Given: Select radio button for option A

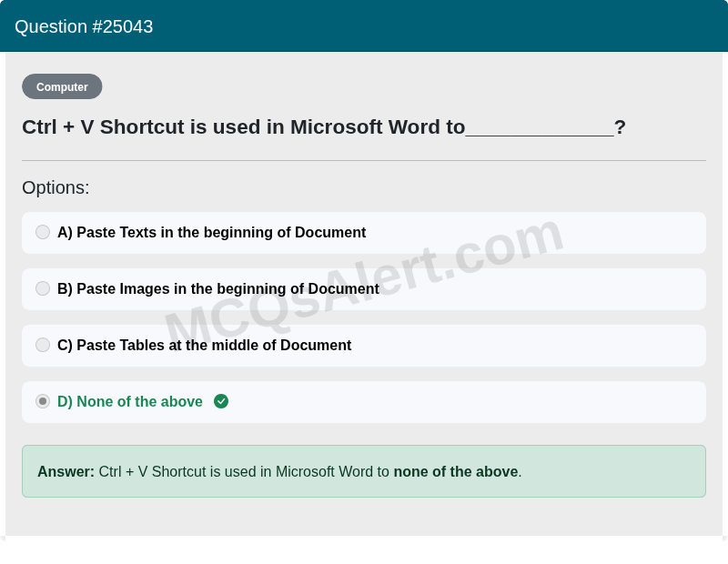Looking at the screenshot, I should 43,232.
